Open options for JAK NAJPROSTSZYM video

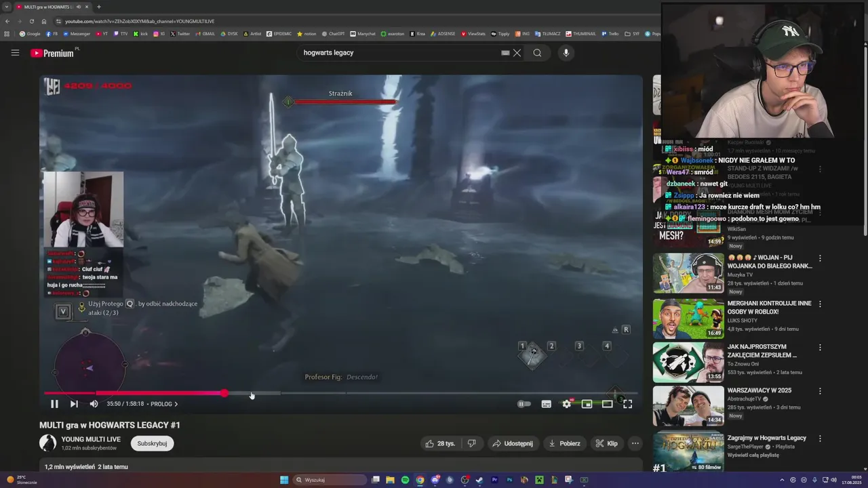[x=820, y=347]
